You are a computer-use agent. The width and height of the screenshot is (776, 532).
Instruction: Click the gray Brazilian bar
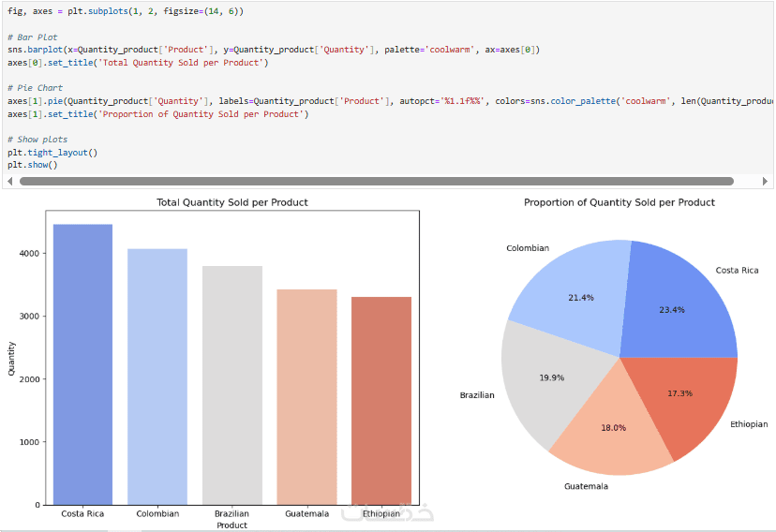click(x=232, y=384)
